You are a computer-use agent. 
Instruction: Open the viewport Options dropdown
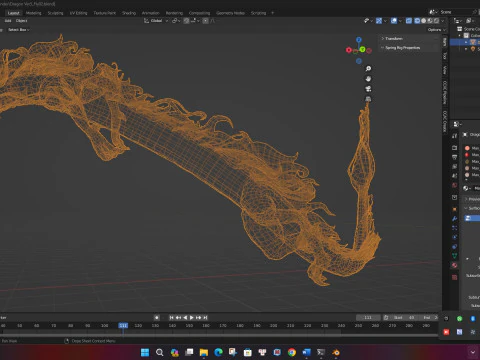(x=436, y=30)
